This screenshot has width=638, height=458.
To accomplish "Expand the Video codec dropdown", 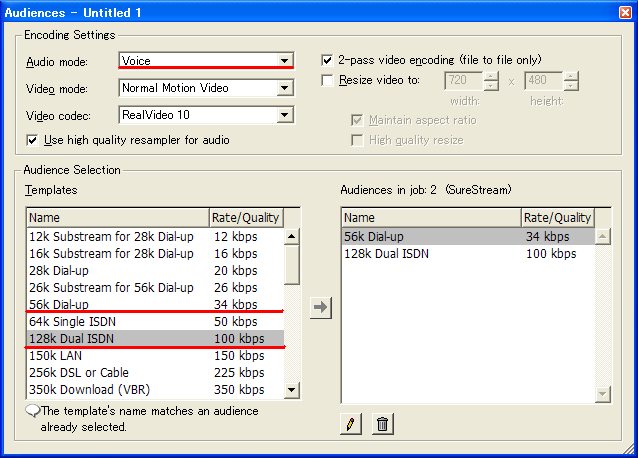I will [285, 115].
